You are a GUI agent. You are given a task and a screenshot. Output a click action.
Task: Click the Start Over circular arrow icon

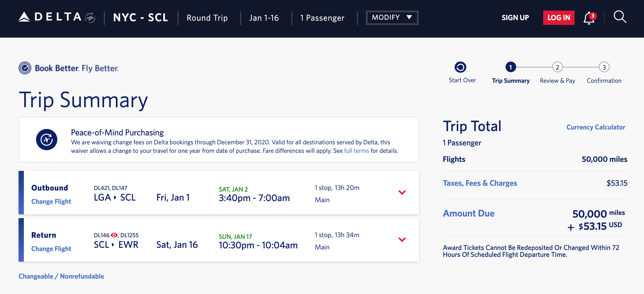coord(460,67)
